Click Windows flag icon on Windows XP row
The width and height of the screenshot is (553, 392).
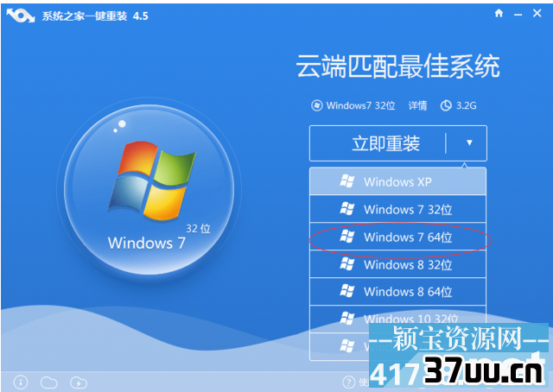(x=346, y=181)
